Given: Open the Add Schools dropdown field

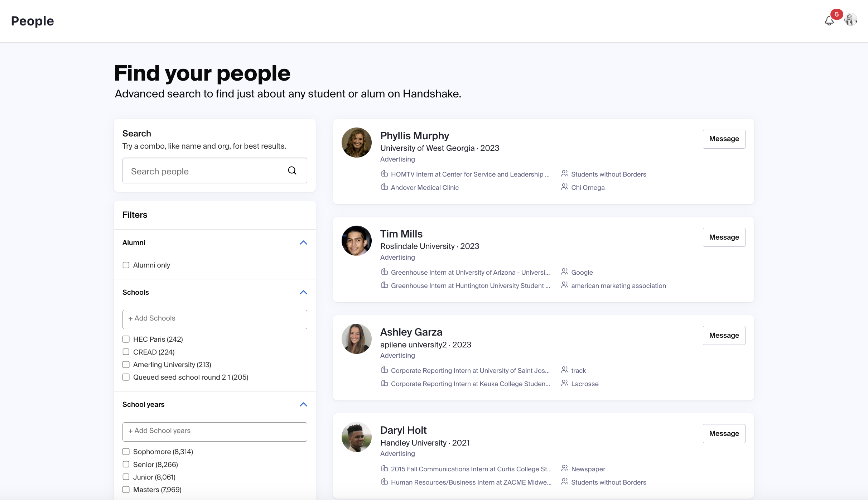Looking at the screenshot, I should (214, 319).
